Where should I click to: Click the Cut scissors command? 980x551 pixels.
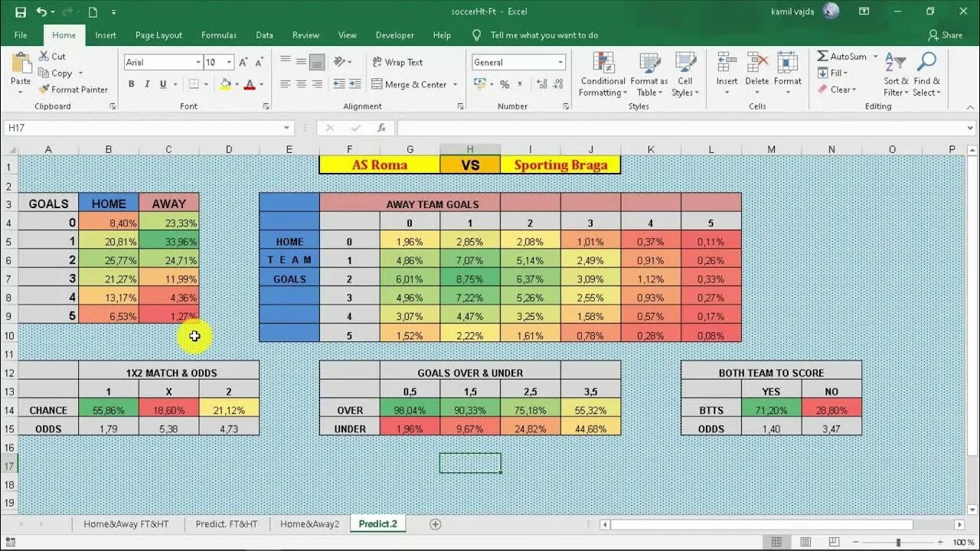51,56
